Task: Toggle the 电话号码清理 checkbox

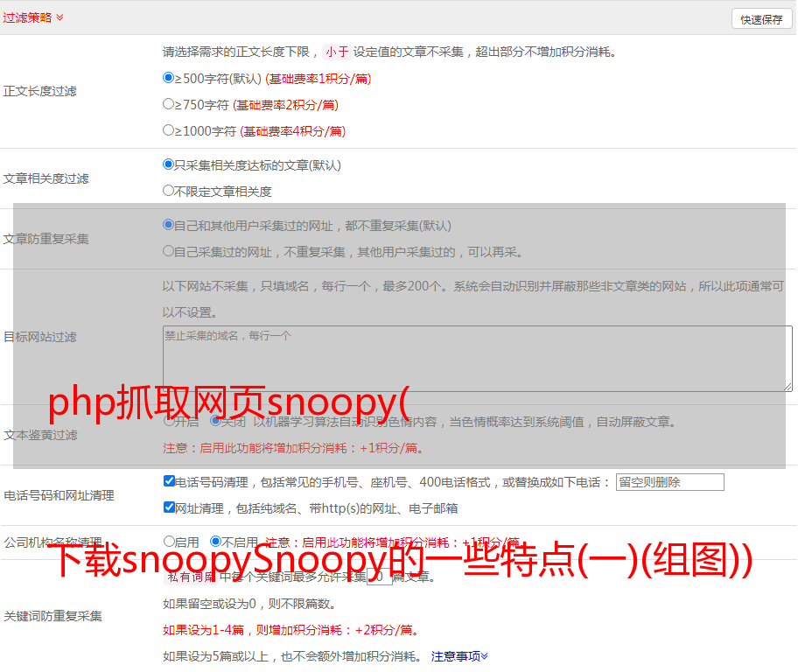Action: coord(169,481)
